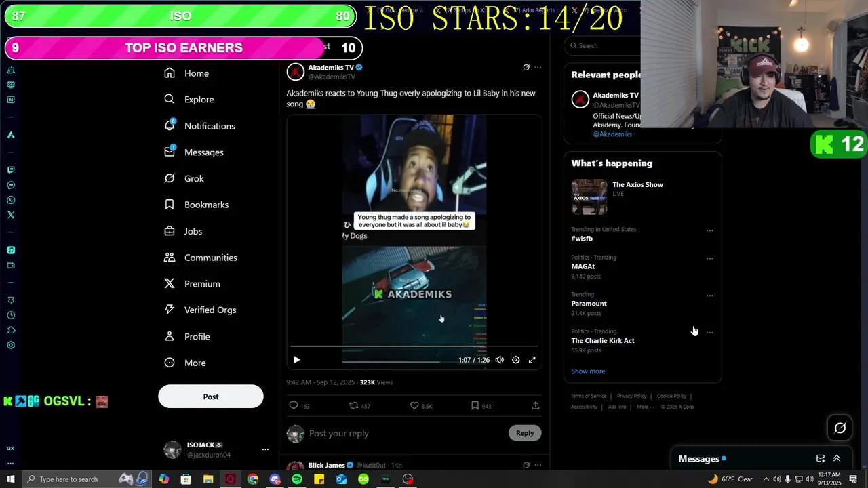Play the Akademiks video
Screen dimensions: 868x488
tap(296, 360)
